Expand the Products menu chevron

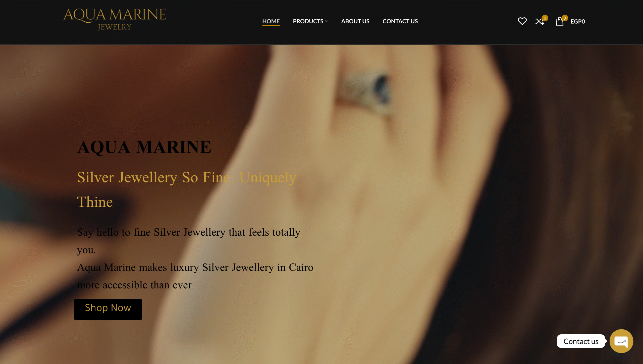pos(327,21)
